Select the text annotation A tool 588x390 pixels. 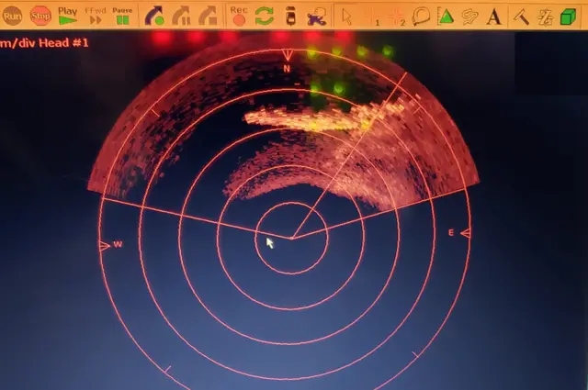(494, 16)
